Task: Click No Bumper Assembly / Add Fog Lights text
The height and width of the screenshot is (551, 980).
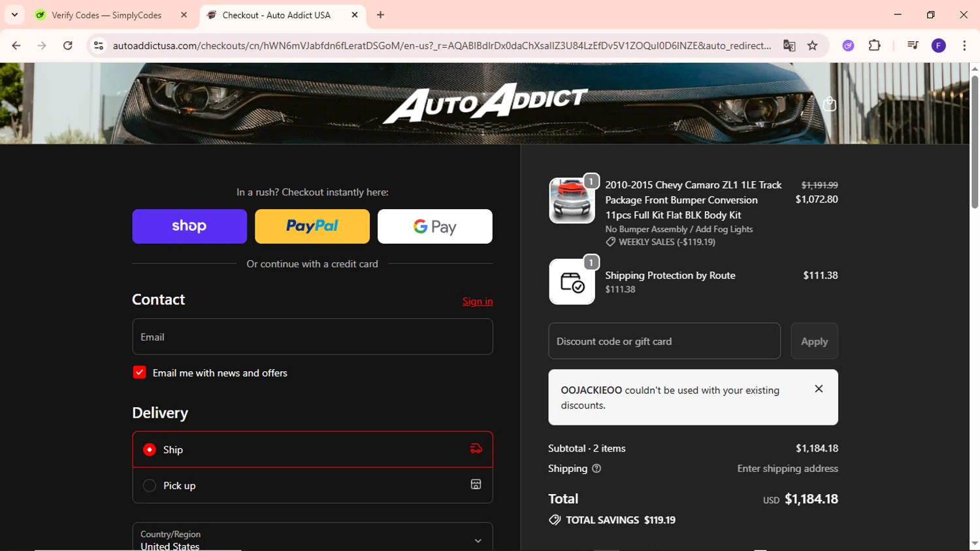Action: tap(679, 229)
